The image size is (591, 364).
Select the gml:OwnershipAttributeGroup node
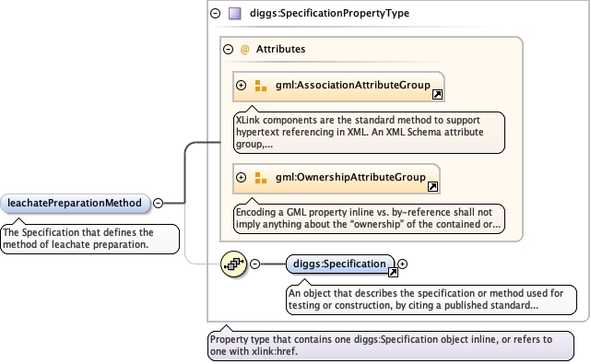coord(337,179)
